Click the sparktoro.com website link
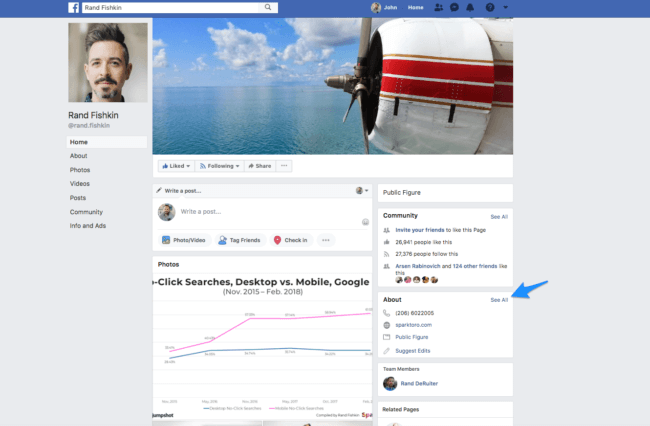 413,325
